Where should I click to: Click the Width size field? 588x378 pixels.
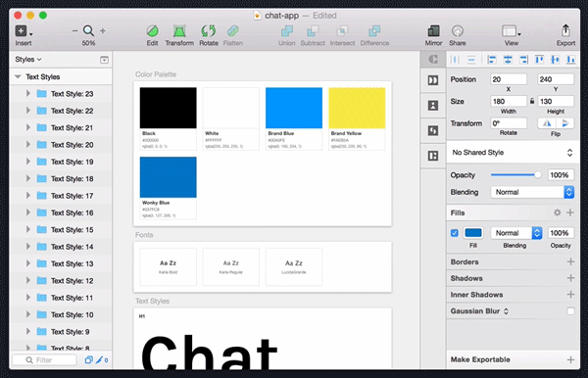coord(509,101)
